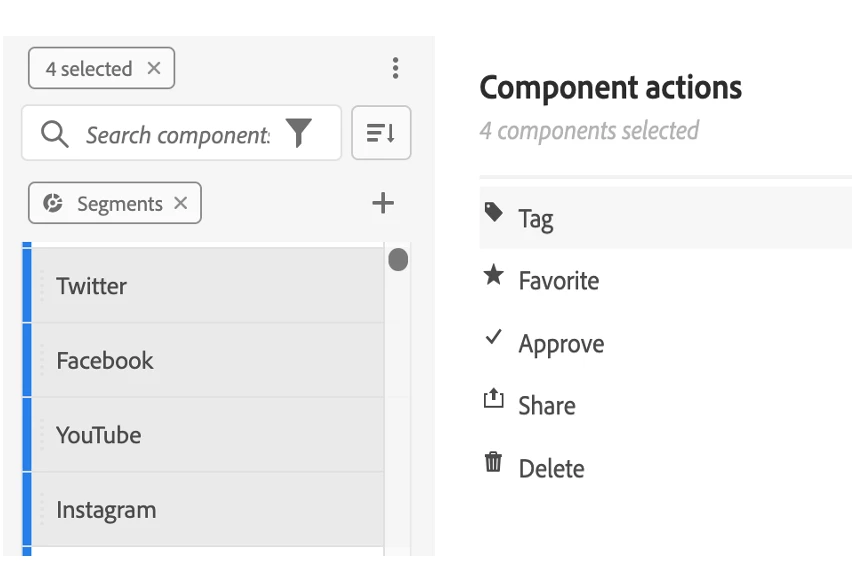Click the magnifying glass search icon

pyautogui.click(x=55, y=134)
